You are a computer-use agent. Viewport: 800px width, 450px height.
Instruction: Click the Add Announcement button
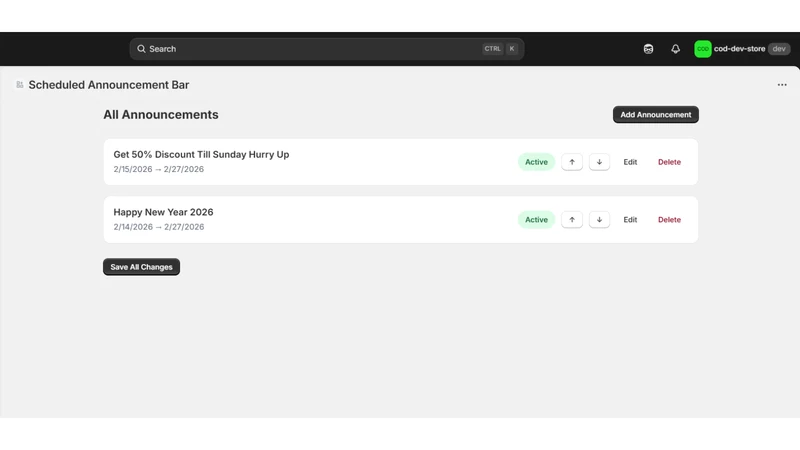[x=656, y=114]
